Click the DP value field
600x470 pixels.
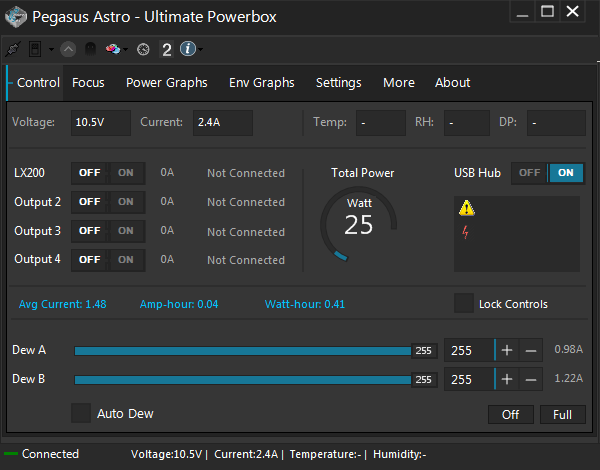pyautogui.click(x=556, y=122)
